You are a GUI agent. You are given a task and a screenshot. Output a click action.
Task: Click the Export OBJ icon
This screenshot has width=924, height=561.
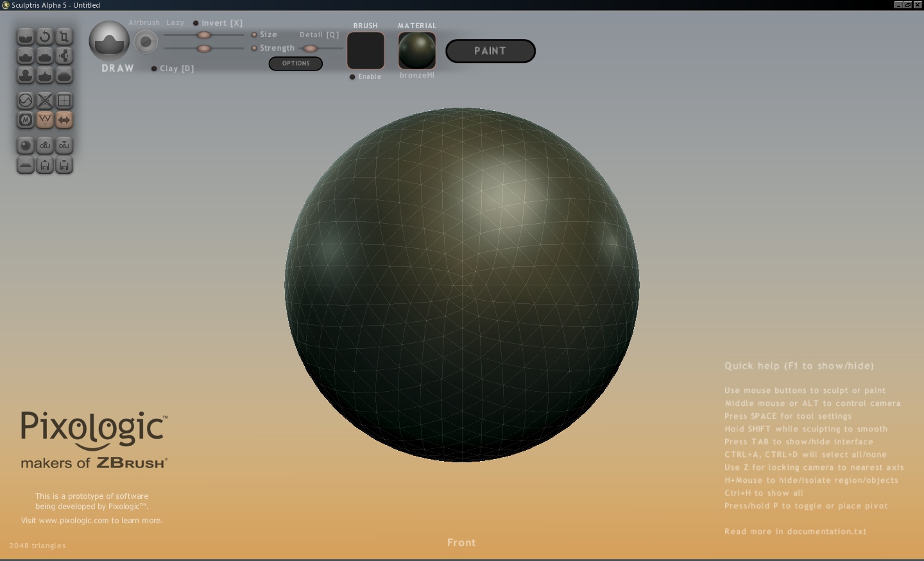pyautogui.click(x=64, y=146)
